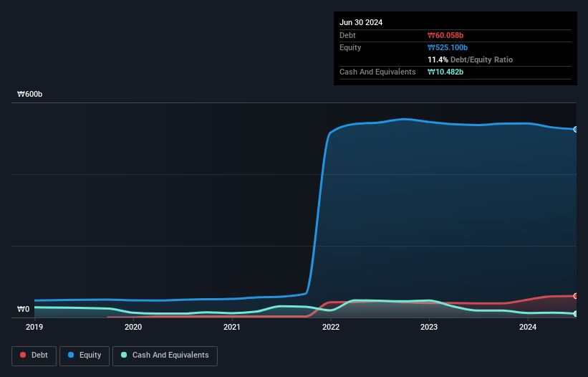The height and width of the screenshot is (377, 588).
Task: Click the ₩60.058b debt value
Action: (445, 35)
